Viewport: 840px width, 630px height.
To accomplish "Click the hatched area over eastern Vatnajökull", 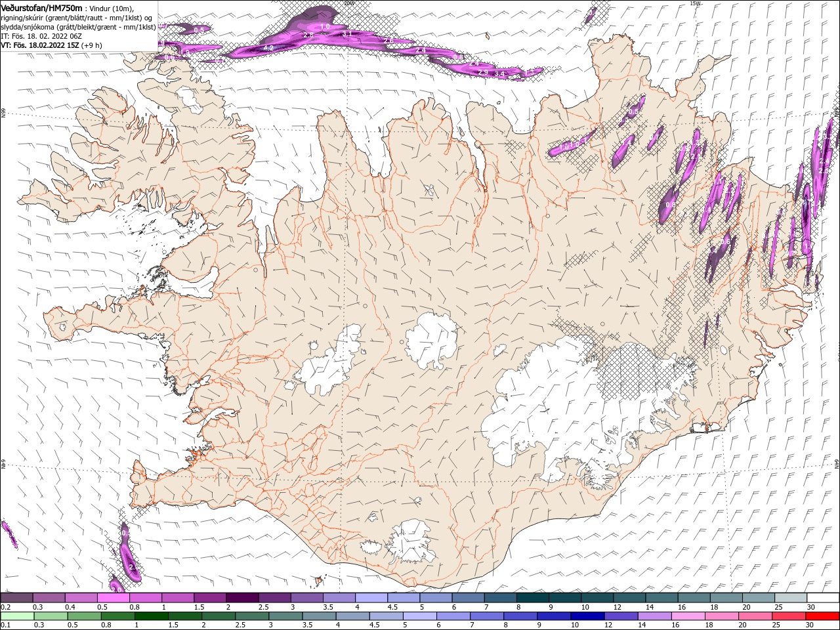I will 631,373.
